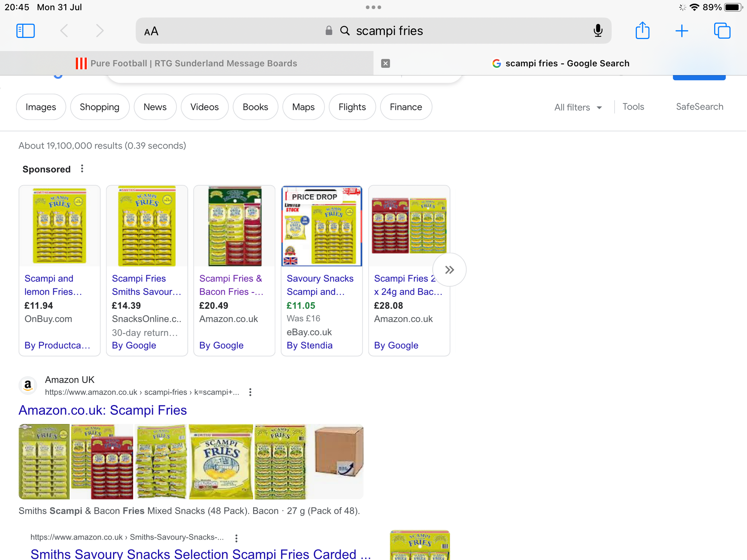Go back with the back arrow
This screenshot has width=747, height=560.
pos(64,31)
